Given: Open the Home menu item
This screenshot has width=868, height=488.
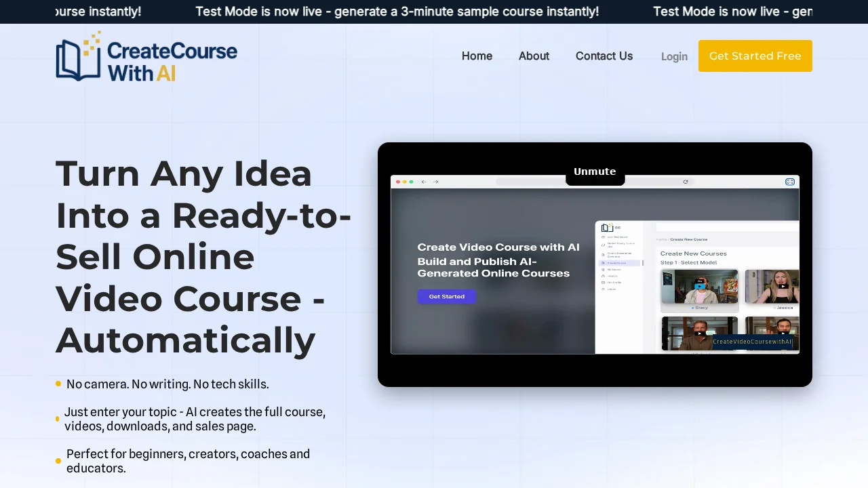Looking at the screenshot, I should point(477,56).
